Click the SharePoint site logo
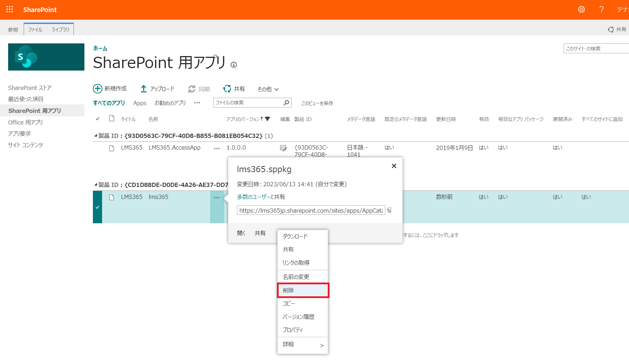The height and width of the screenshot is (364, 629). (46, 57)
